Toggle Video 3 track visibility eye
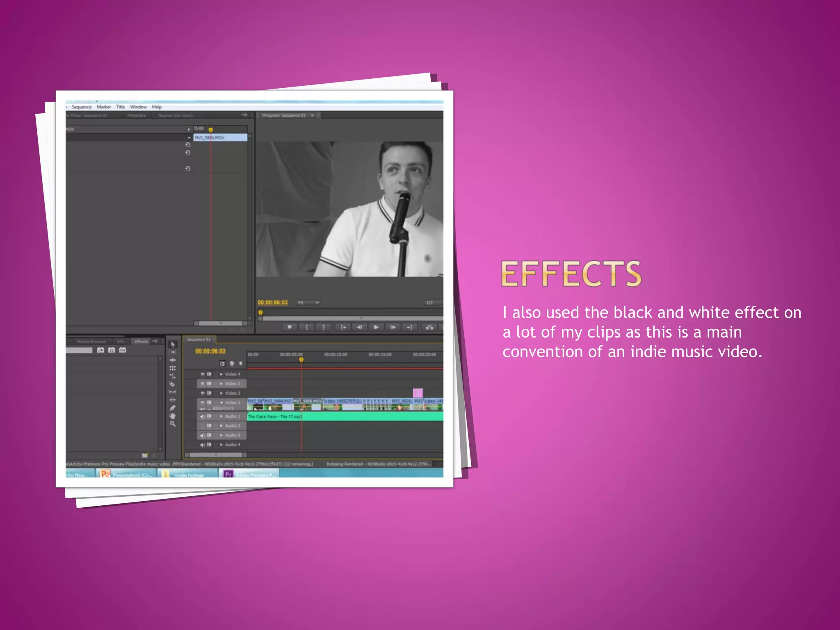This screenshot has width=840, height=630. [202, 383]
